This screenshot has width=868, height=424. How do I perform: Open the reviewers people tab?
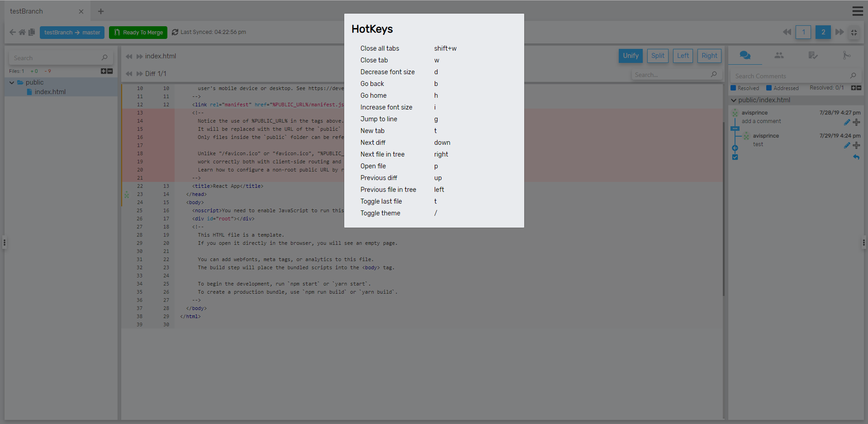[779, 55]
